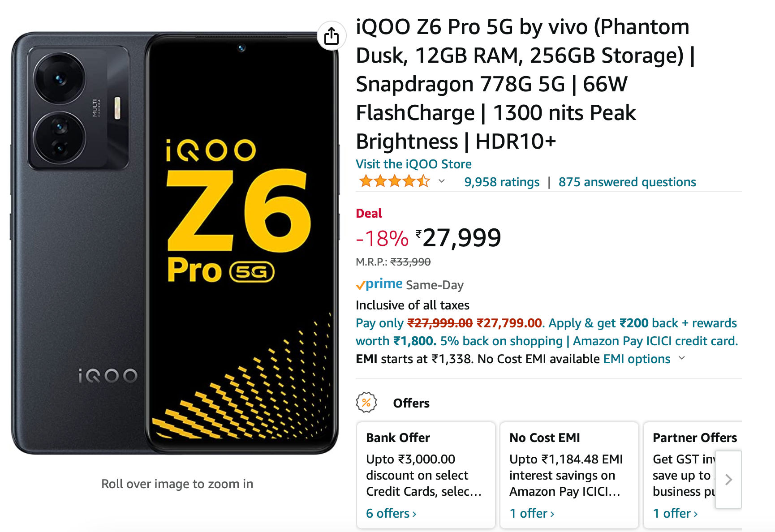
Task: Show next offers with right arrow
Action: tap(728, 480)
